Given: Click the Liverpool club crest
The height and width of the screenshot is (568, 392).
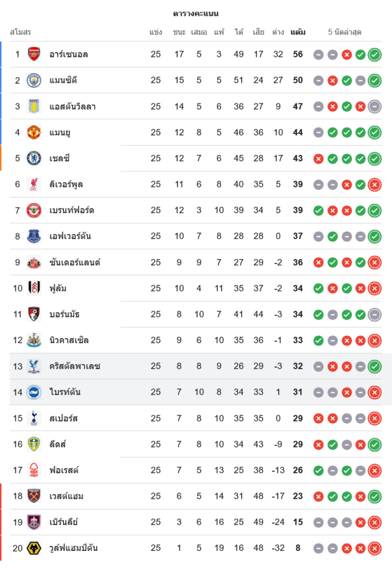Looking at the screenshot, I should coord(34,184).
